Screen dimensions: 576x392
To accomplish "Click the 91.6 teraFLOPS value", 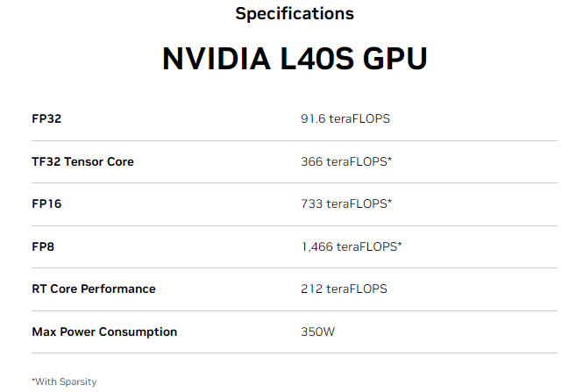I will point(345,118).
